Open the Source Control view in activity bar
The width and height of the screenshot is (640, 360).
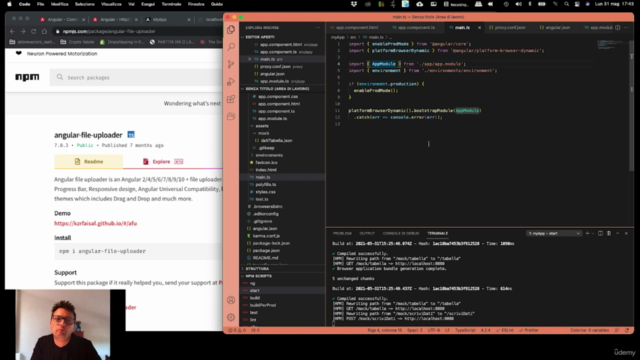click(231, 64)
